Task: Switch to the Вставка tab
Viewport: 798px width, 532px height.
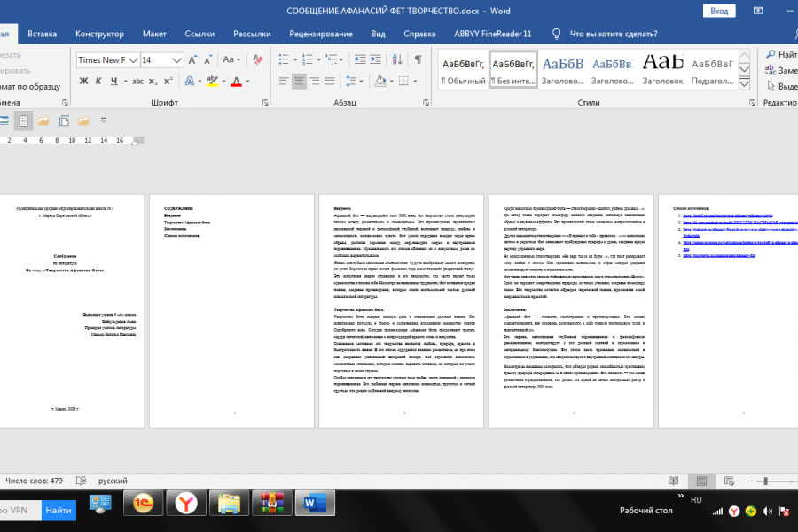Action: click(x=43, y=34)
